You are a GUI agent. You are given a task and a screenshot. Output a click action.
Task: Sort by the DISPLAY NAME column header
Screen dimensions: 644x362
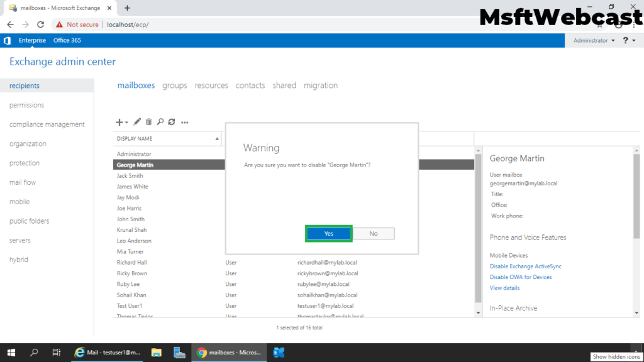pos(167,139)
